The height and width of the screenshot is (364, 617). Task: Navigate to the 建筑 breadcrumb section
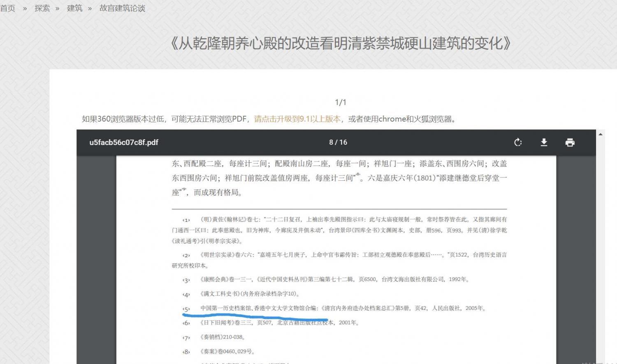74,8
